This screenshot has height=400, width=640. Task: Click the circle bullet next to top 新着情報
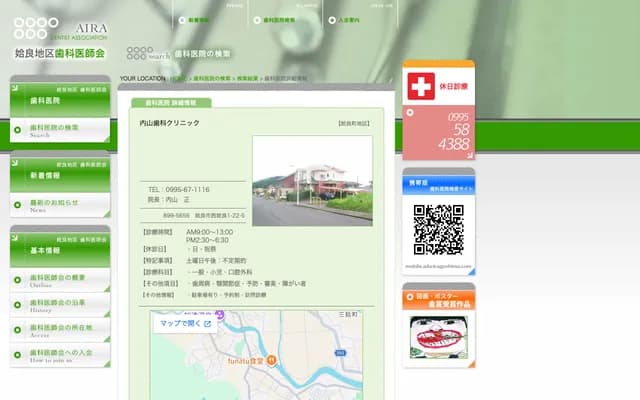182,20
